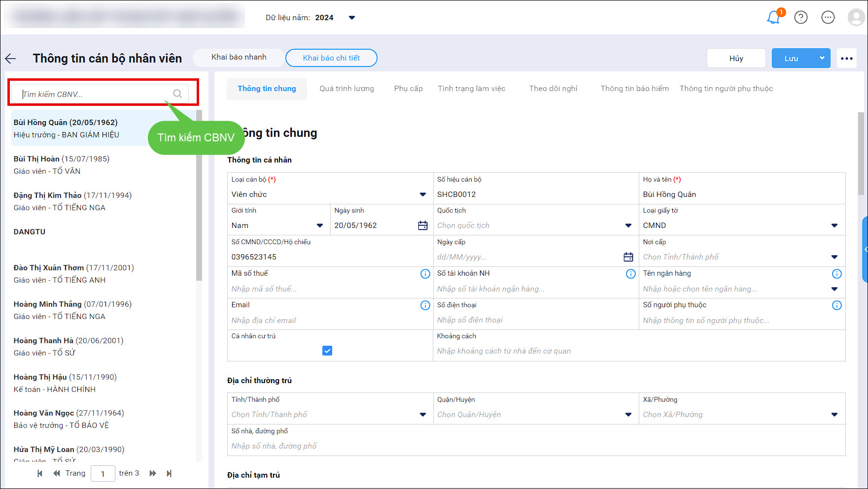The width and height of the screenshot is (868, 489).
Task: Select employee Đặng Thị Kim Thảo
Action: tap(104, 201)
